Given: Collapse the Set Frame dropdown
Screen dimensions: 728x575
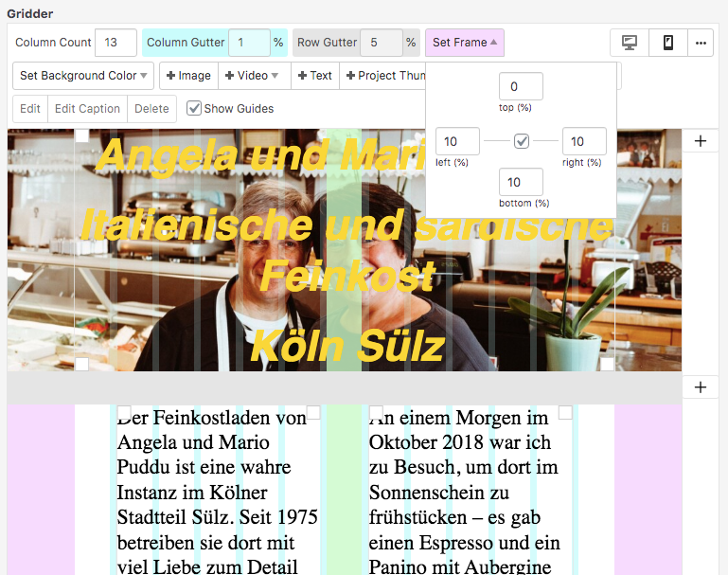Looking at the screenshot, I should tap(464, 43).
